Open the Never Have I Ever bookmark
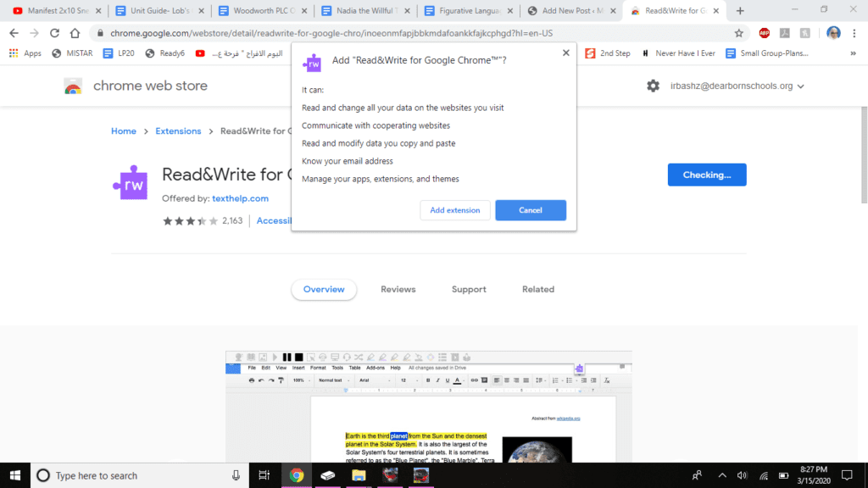Viewport: 868px width, 488px height. tap(678, 53)
